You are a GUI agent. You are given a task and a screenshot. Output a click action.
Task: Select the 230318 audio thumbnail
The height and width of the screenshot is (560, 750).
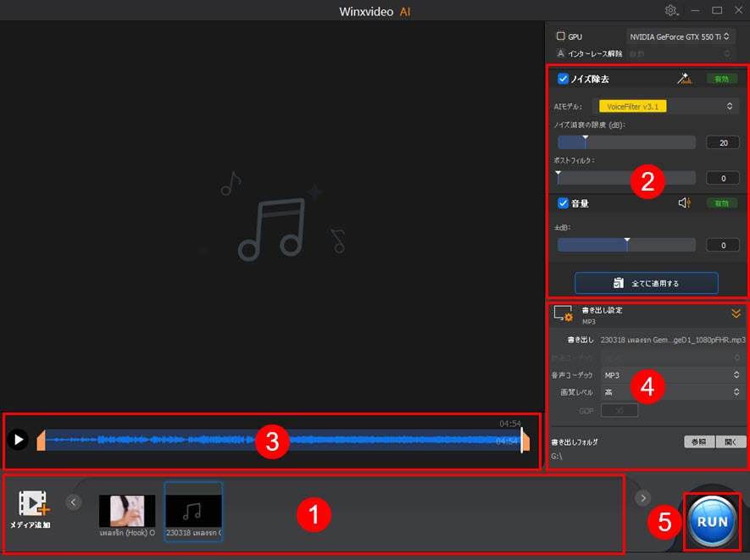pyautogui.click(x=193, y=511)
